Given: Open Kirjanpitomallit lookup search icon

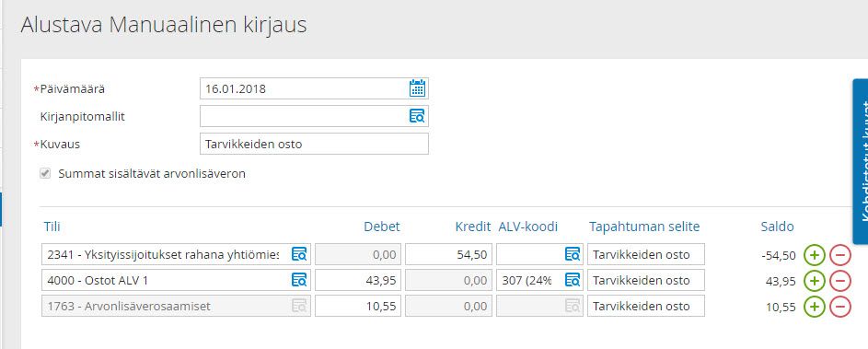Looking at the screenshot, I should (417, 116).
